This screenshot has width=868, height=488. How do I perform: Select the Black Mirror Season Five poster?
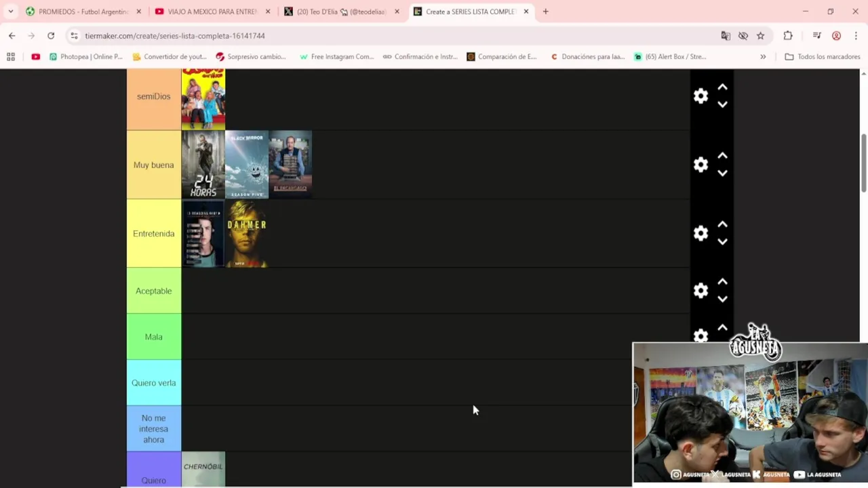pyautogui.click(x=246, y=165)
